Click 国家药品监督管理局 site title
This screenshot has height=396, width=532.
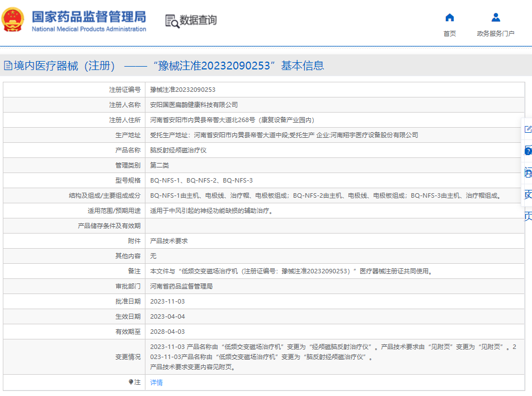[x=89, y=17]
